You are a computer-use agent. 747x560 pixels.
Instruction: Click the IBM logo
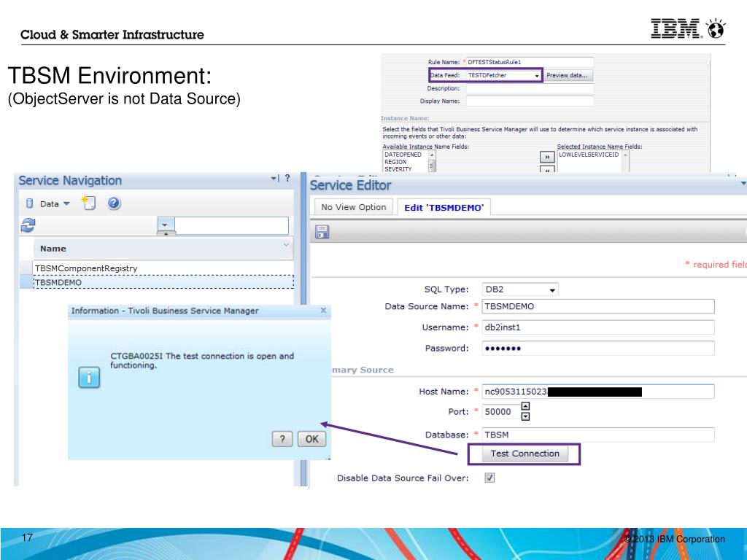click(x=676, y=28)
